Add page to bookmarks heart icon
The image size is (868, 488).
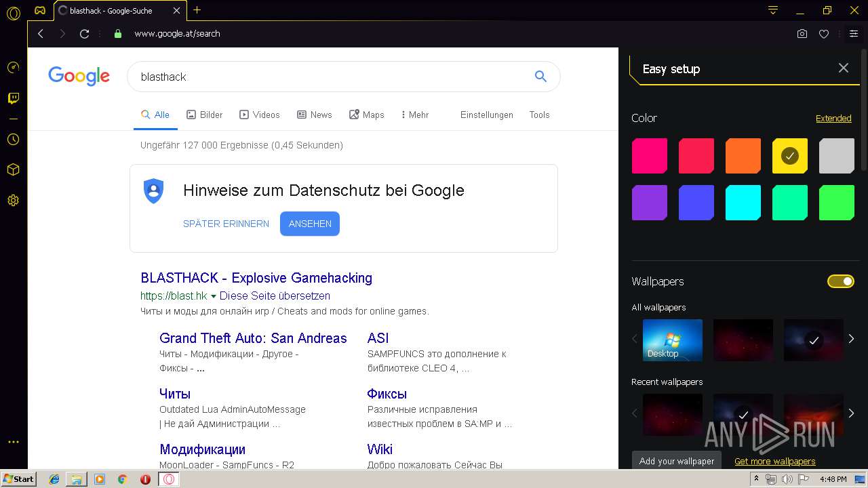tap(824, 33)
